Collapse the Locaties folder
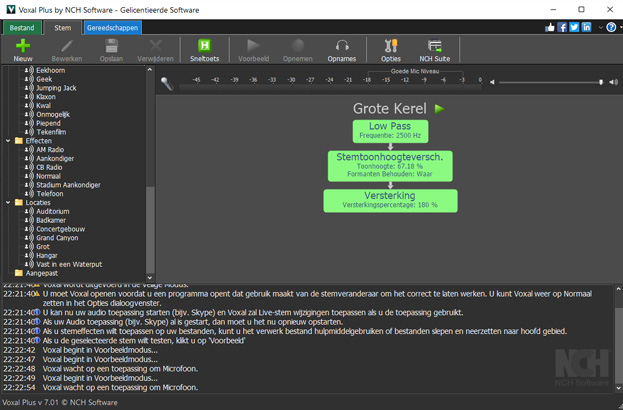 tap(8, 203)
